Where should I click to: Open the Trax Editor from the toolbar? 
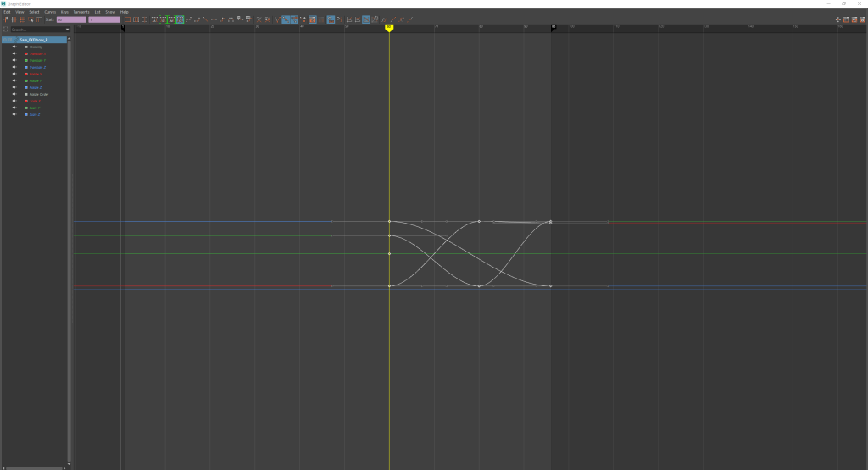[854, 19]
